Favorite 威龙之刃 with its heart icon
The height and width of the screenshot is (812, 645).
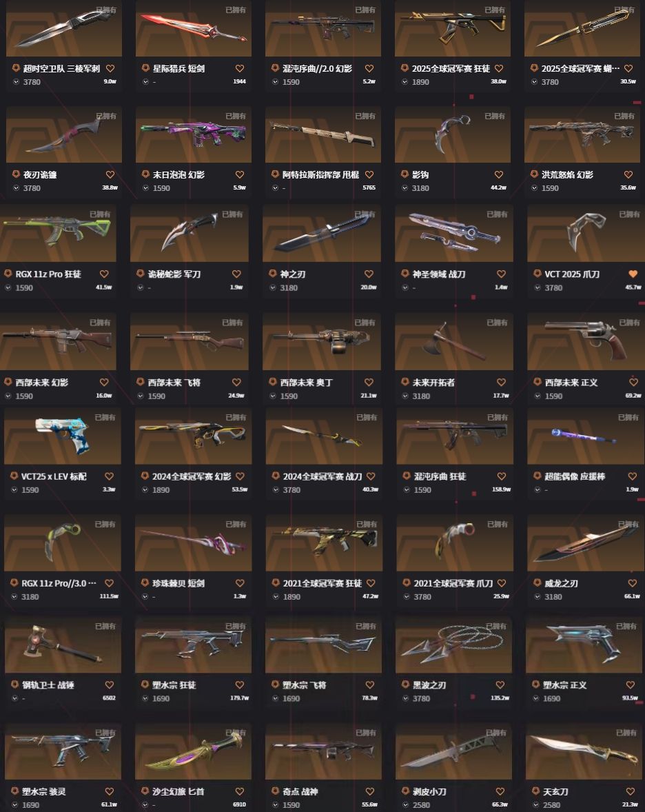click(x=632, y=583)
